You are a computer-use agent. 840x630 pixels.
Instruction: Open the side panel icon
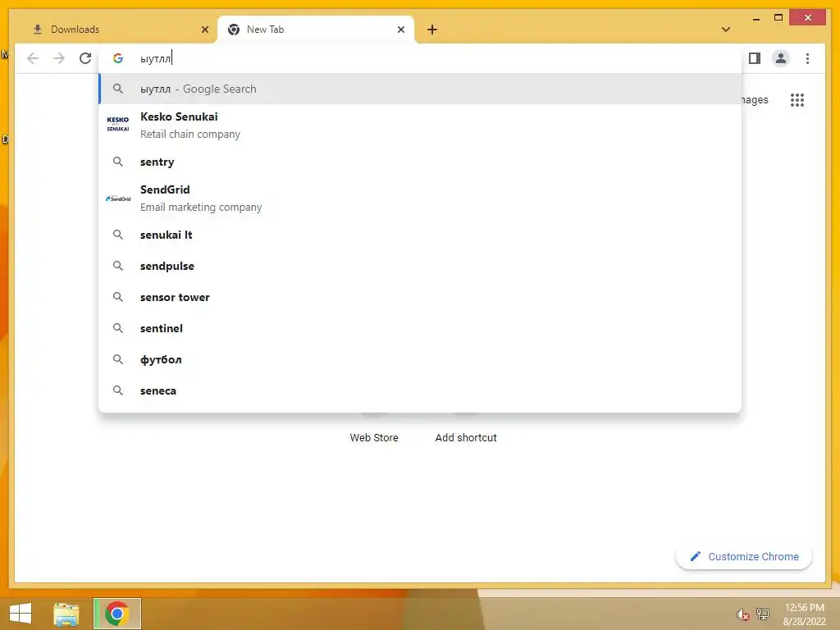tap(755, 58)
